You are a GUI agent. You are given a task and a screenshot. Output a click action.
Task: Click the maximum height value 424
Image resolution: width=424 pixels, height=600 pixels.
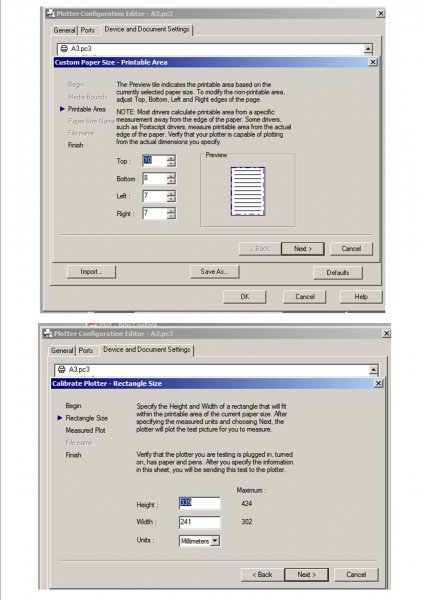point(246,503)
